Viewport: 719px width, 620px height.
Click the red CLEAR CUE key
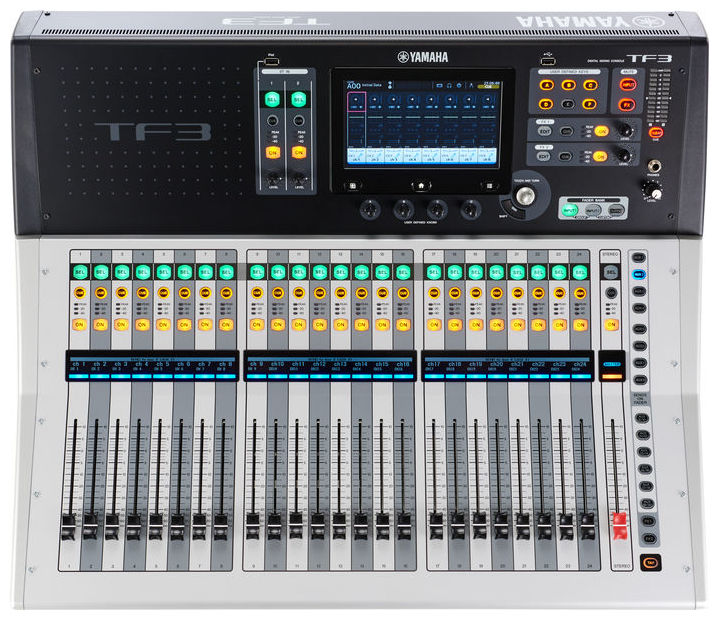click(656, 132)
